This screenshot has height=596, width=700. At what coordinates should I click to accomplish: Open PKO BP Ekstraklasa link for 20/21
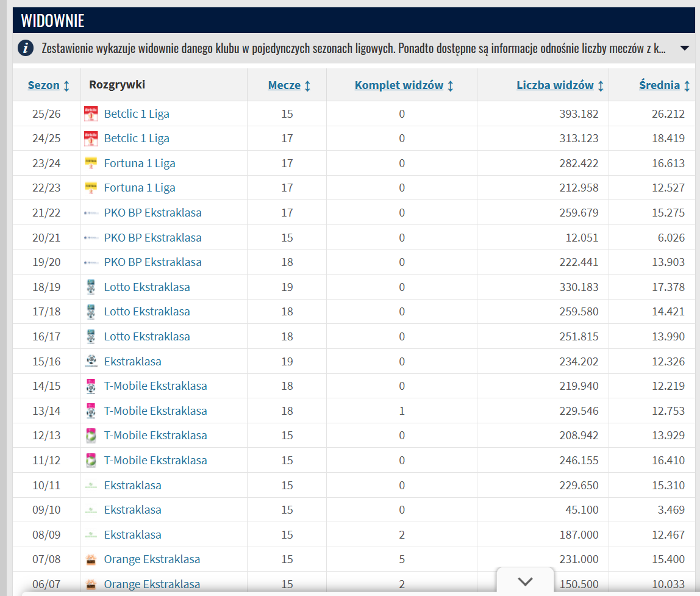point(152,238)
